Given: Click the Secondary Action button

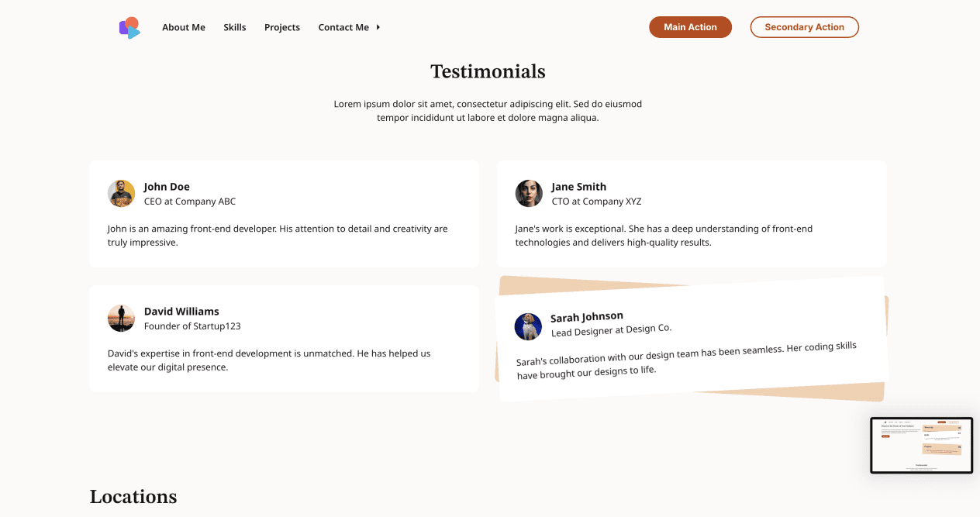Looking at the screenshot, I should [x=804, y=27].
